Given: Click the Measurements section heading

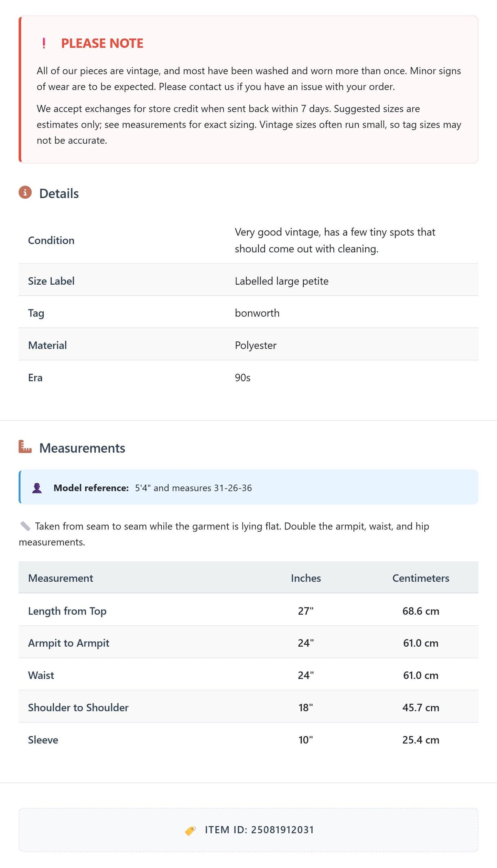Looking at the screenshot, I should [82, 448].
